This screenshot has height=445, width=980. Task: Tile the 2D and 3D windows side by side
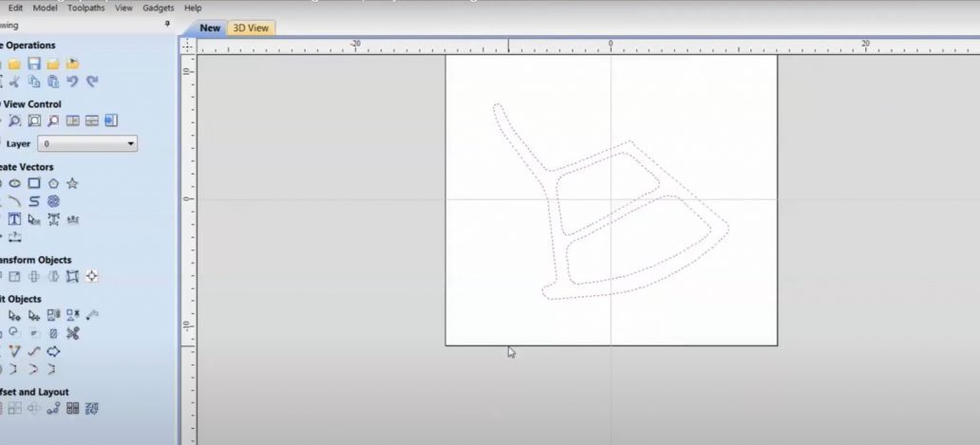pos(72,121)
